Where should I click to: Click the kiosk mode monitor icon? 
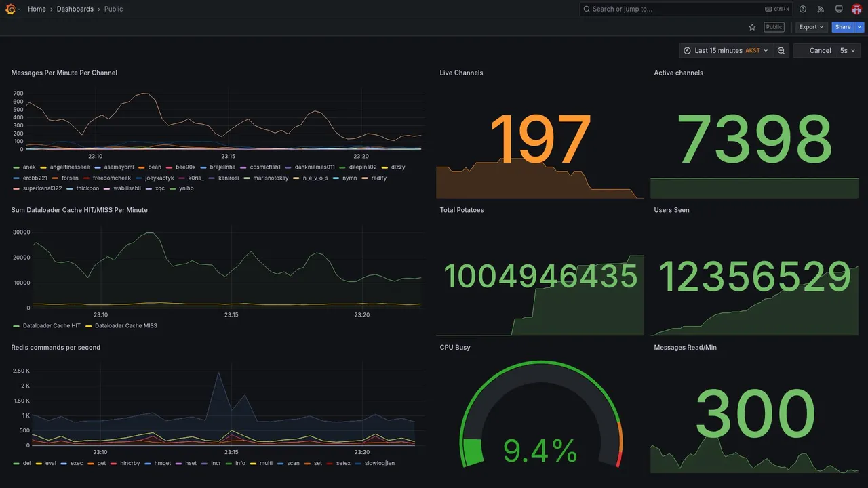(839, 9)
